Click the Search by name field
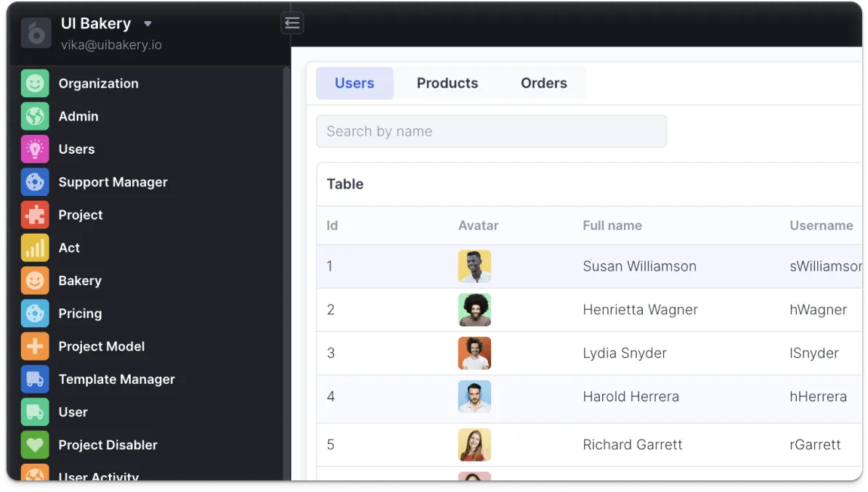The height and width of the screenshot is (492, 868). [491, 131]
